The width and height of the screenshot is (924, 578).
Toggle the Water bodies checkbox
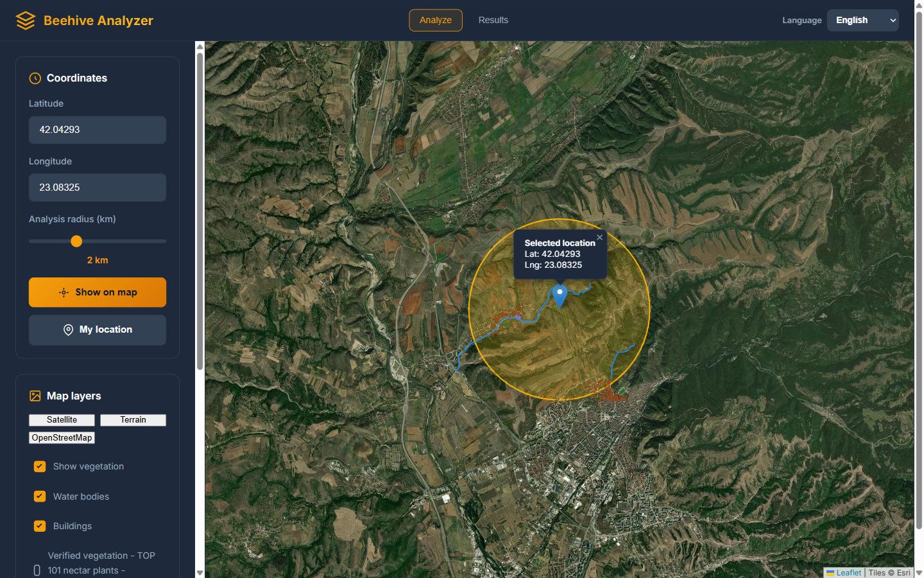[40, 496]
